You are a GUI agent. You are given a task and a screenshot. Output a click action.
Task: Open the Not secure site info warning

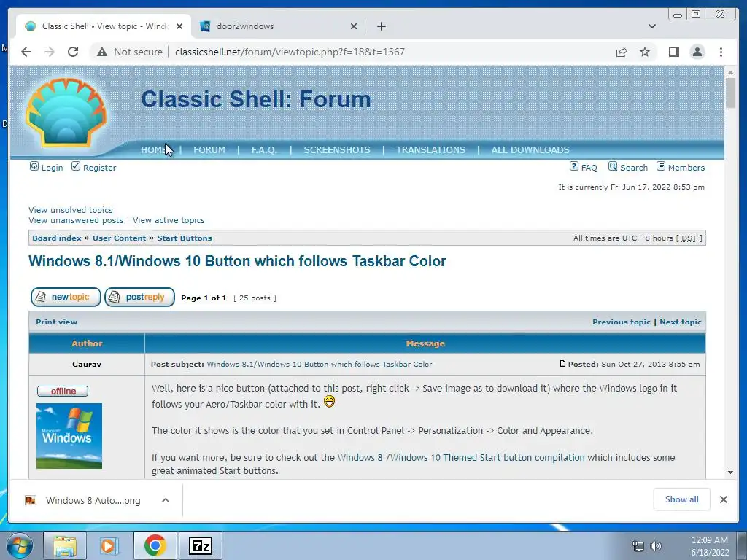(130, 52)
